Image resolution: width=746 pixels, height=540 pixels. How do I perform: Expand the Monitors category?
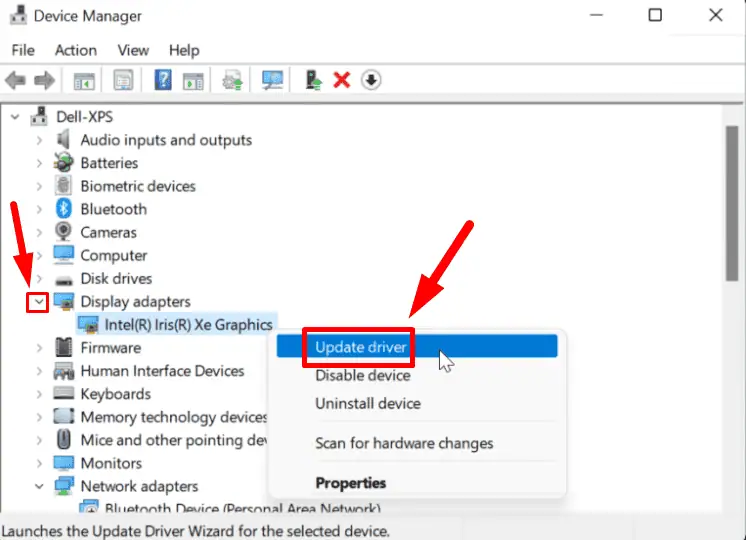pyautogui.click(x=39, y=463)
